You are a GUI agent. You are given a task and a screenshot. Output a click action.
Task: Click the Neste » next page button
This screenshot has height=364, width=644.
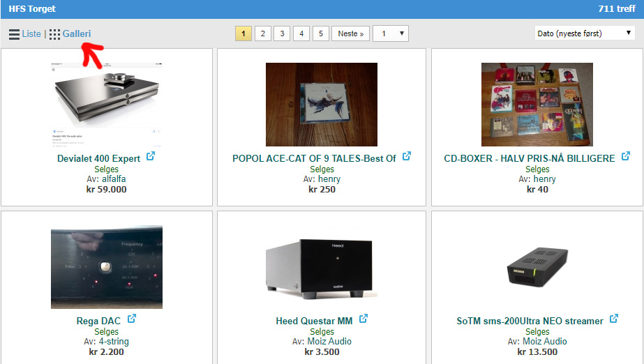tap(351, 33)
